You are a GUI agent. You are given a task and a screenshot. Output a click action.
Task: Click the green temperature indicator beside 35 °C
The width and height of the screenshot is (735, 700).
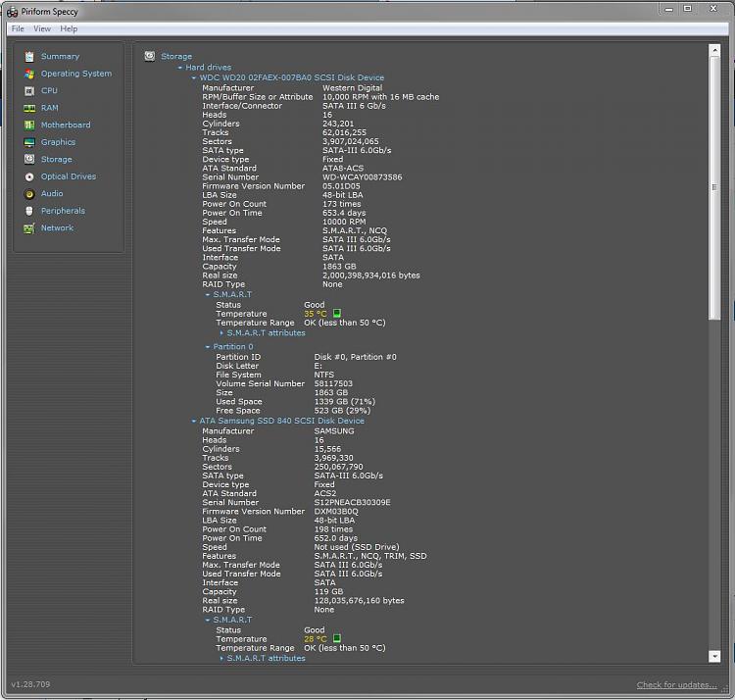click(336, 313)
